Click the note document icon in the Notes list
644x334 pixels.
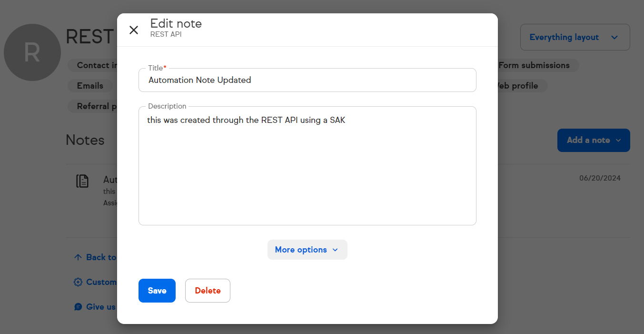[82, 181]
